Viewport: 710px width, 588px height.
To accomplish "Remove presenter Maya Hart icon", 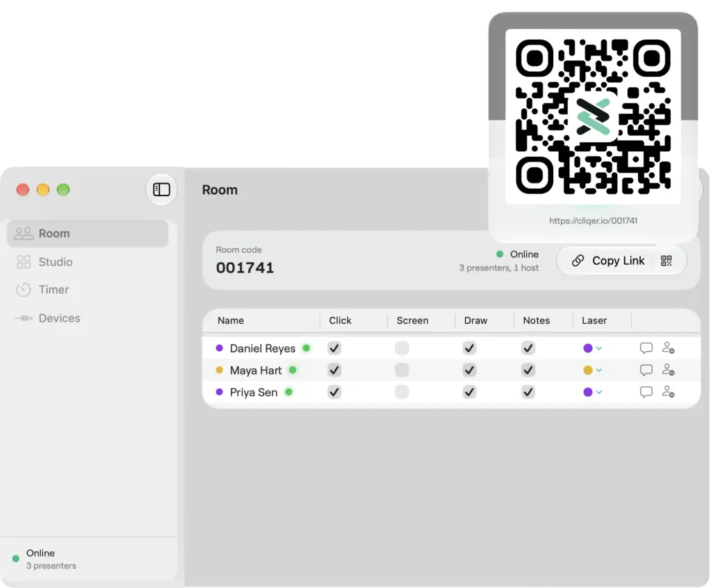I will click(x=668, y=370).
